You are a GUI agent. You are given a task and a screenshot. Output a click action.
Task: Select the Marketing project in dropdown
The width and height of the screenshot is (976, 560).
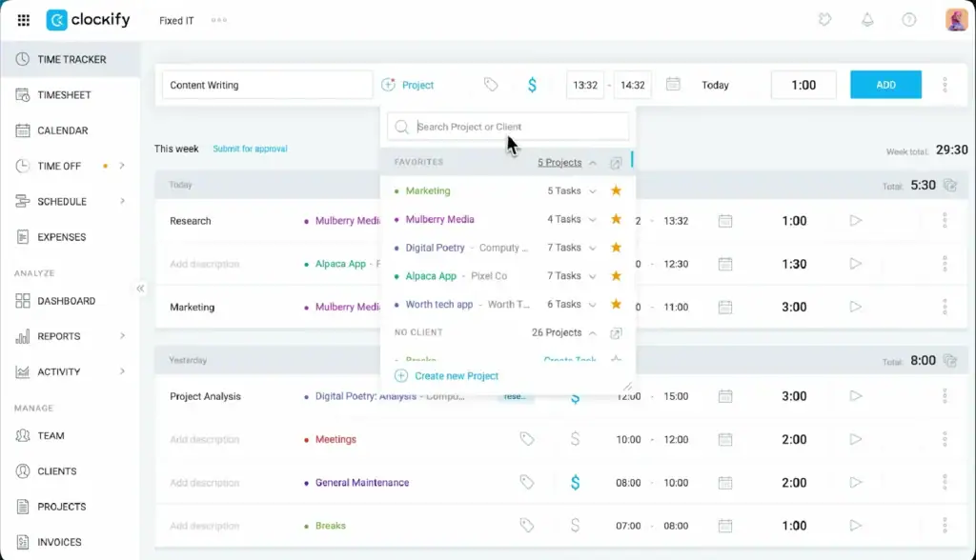coord(428,190)
